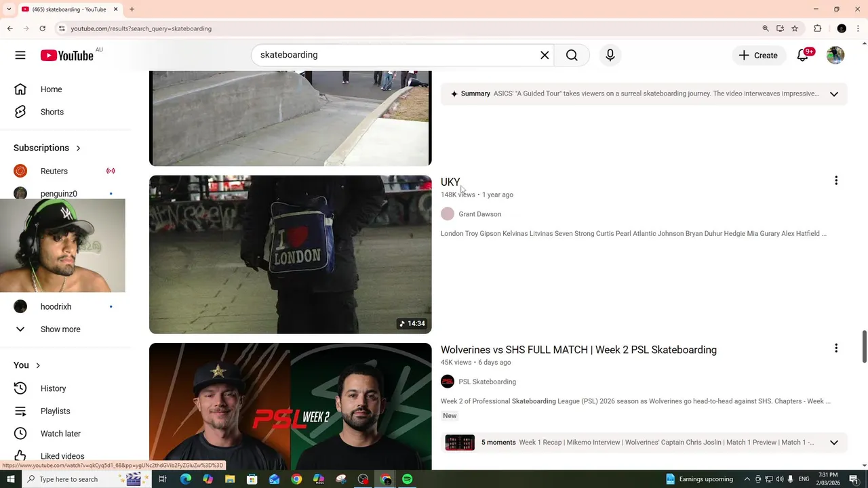Viewport: 868px width, 488px height.
Task: Go back with the browser back arrow
Action: point(9,28)
